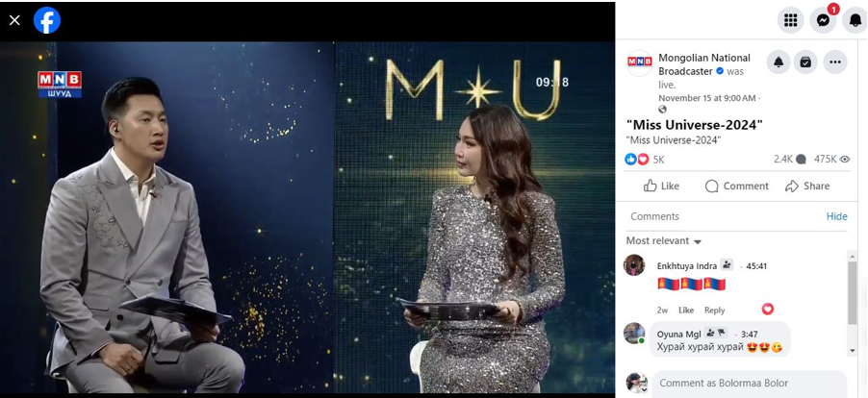
Task: Save the video with bookmark icon
Action: [x=805, y=62]
